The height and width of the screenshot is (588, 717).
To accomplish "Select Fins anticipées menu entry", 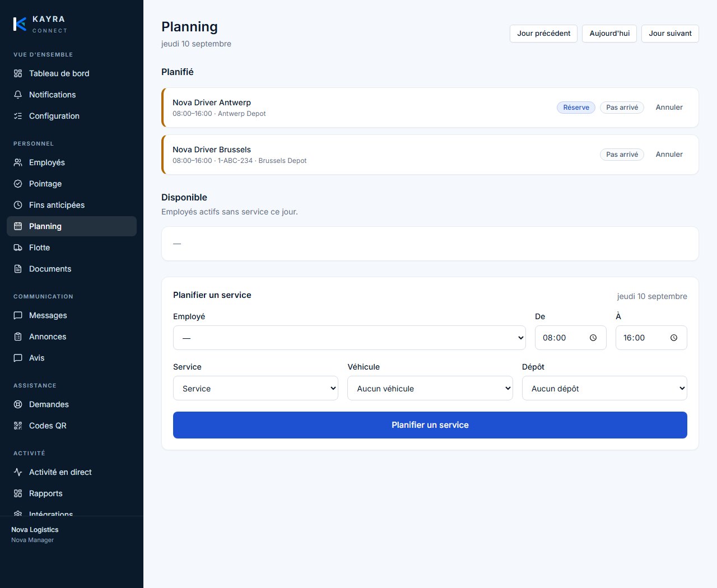I will pos(72,205).
